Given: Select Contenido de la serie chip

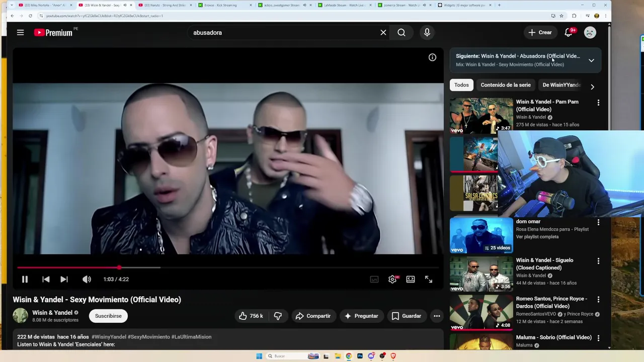Looking at the screenshot, I should 506,85.
